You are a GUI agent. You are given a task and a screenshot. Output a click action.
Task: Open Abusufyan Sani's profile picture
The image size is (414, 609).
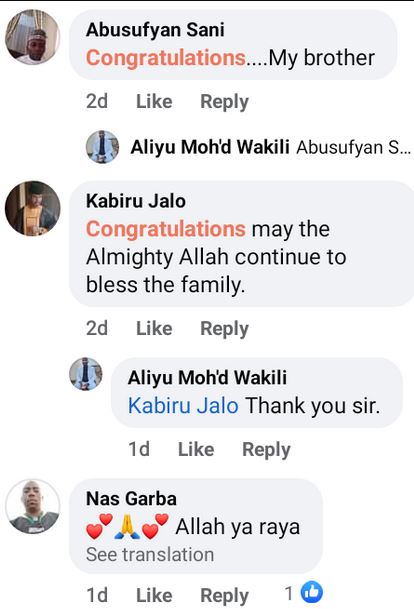pyautogui.click(x=33, y=37)
